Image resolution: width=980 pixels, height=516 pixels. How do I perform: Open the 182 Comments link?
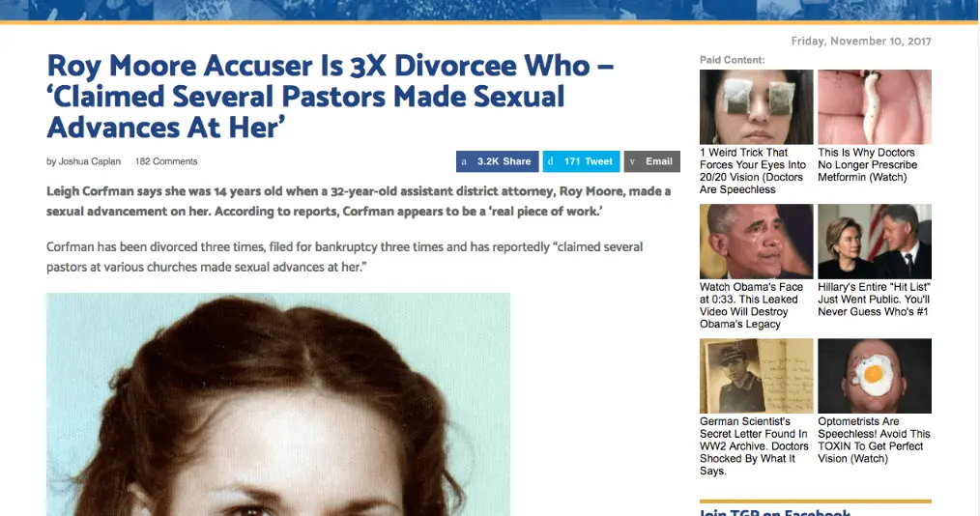(166, 161)
